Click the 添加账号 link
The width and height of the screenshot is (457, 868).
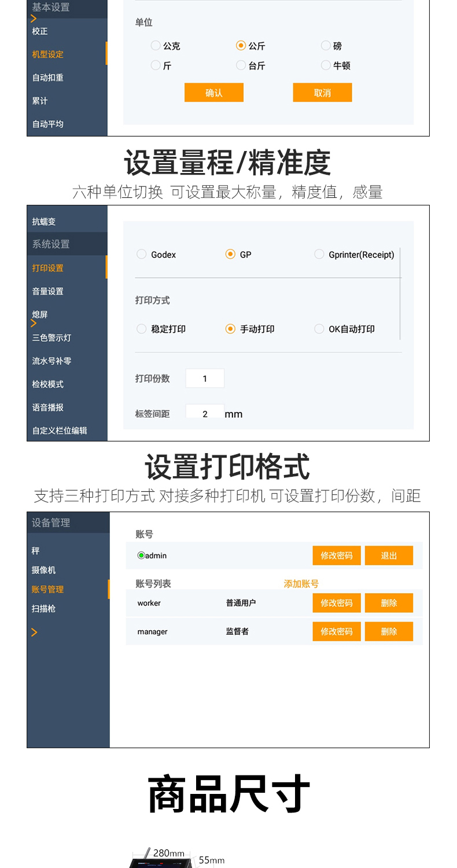pyautogui.click(x=301, y=584)
